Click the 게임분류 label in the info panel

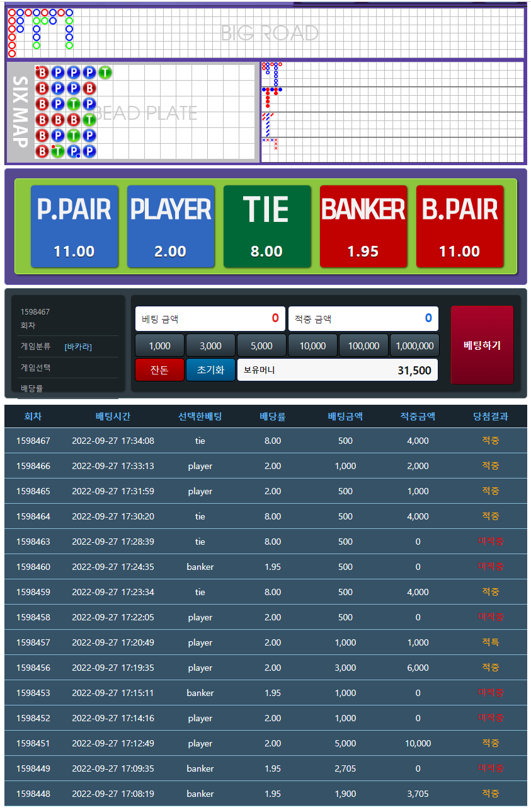[36, 346]
